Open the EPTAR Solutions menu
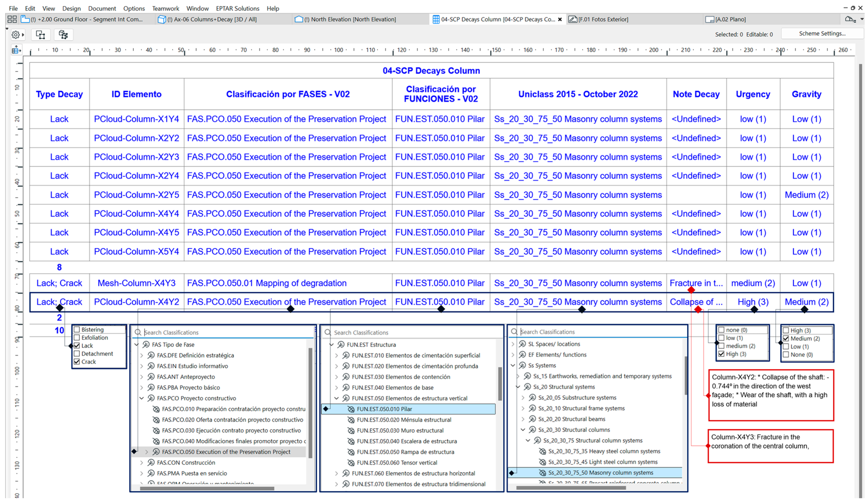The height and width of the screenshot is (504, 867). [237, 8]
